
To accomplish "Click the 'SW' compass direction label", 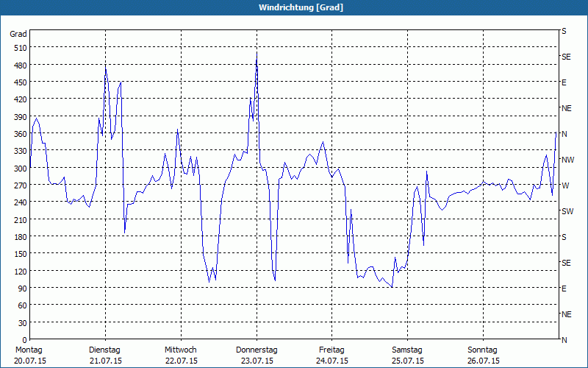I will 567,211.
